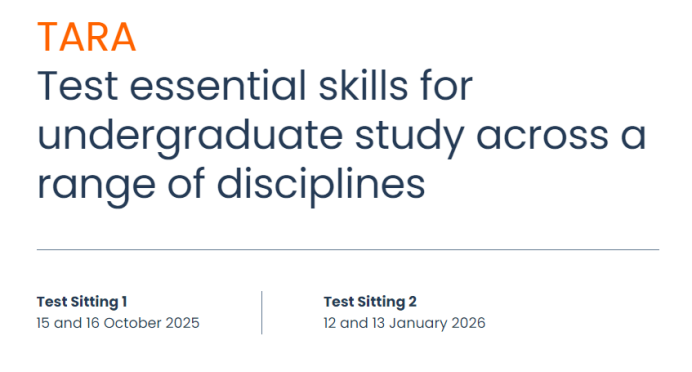Click the horizontal divider below the headline
The height and width of the screenshot is (372, 692).
tap(348, 250)
